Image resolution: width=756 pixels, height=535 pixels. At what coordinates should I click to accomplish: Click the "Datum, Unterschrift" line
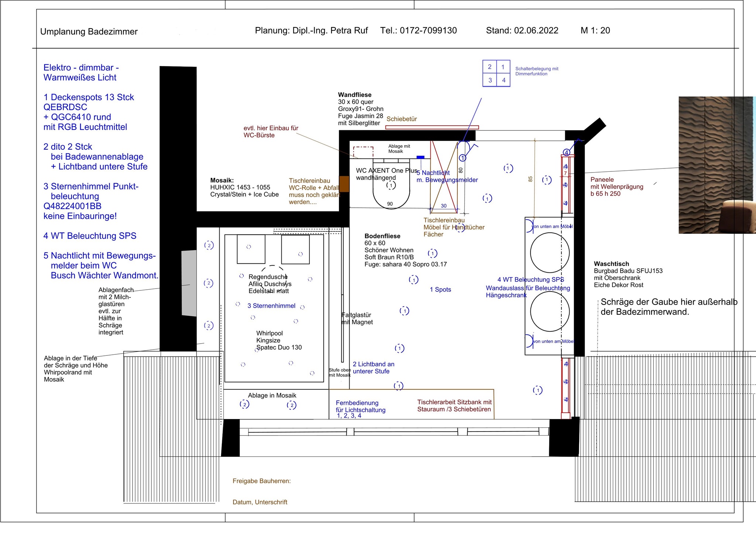click(x=260, y=502)
